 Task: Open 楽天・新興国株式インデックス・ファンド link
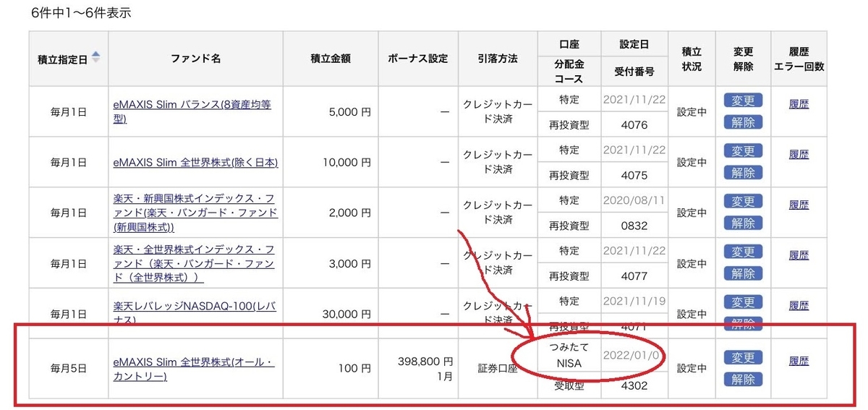(195, 213)
